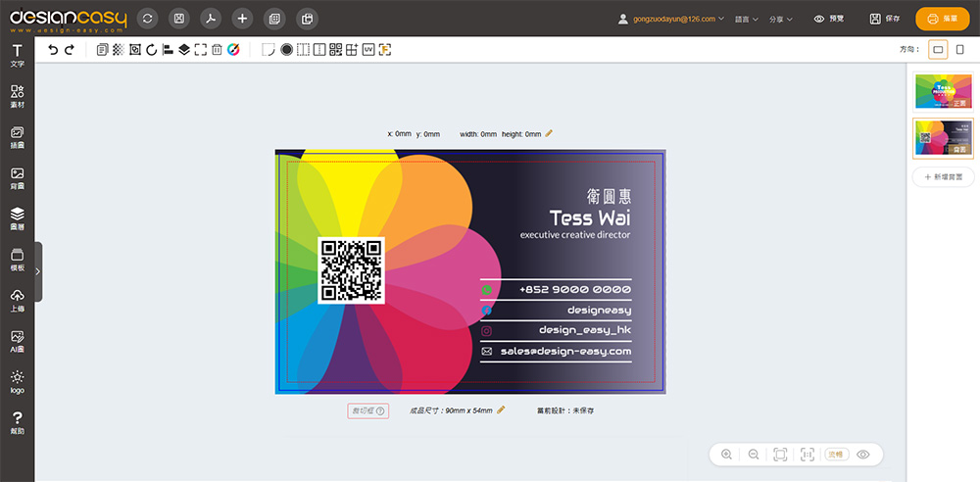Open the 文字 (Text) tool in sidebar

click(17, 56)
